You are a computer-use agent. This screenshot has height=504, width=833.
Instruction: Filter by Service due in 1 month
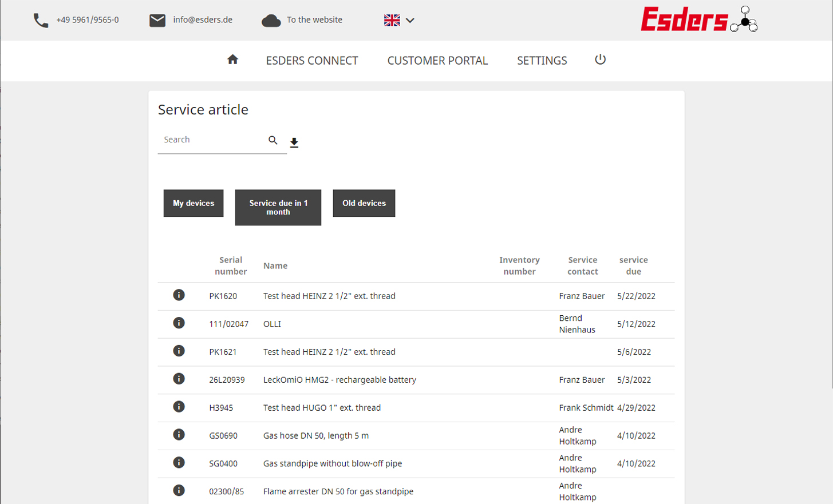(x=278, y=208)
